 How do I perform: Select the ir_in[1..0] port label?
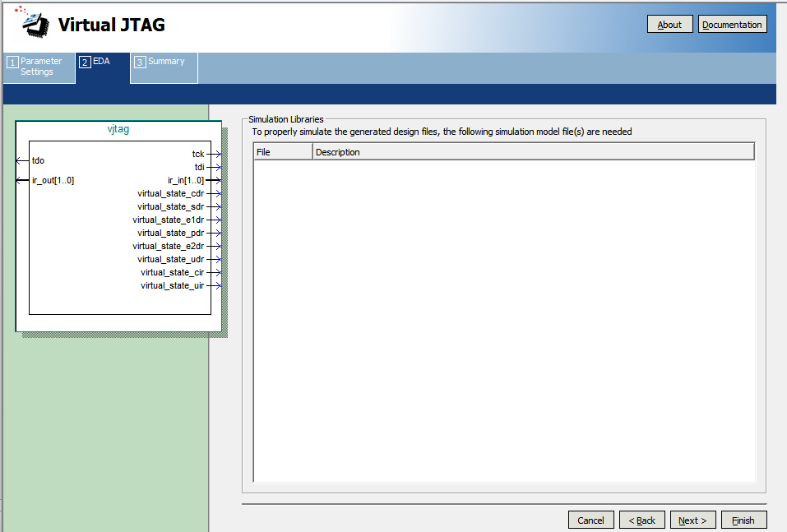coord(186,180)
